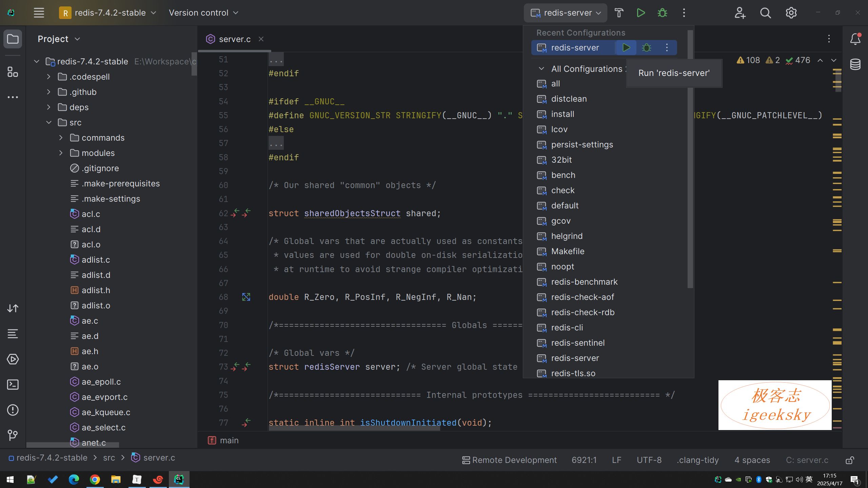Expand the .codespell folder
The image size is (868, 488).
point(49,77)
